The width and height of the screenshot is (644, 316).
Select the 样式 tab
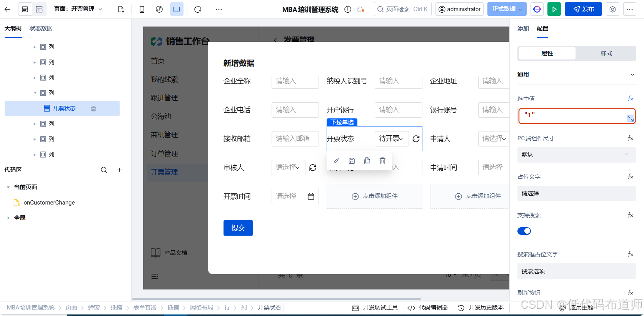pyautogui.click(x=606, y=53)
